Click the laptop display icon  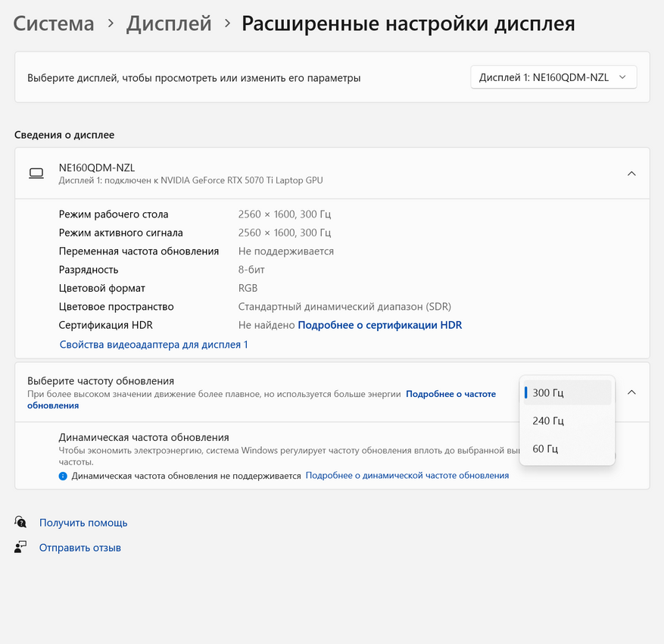(x=36, y=174)
